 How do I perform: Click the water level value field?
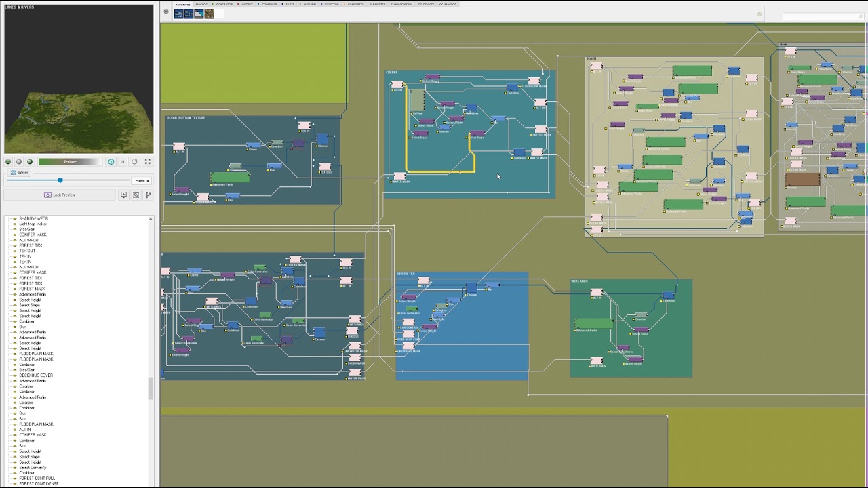[140, 180]
